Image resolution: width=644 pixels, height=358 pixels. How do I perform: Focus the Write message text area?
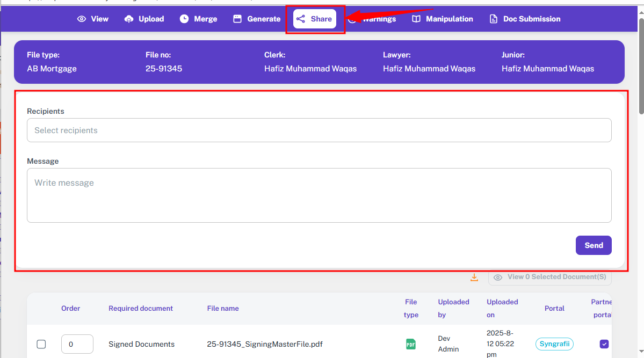(x=319, y=195)
